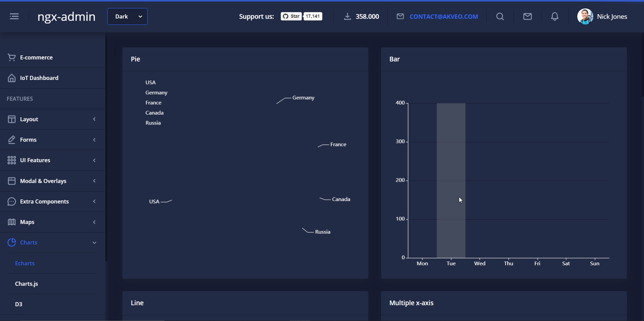Click the USA pie slice label
Screen dimensions: 644x321
154,201
